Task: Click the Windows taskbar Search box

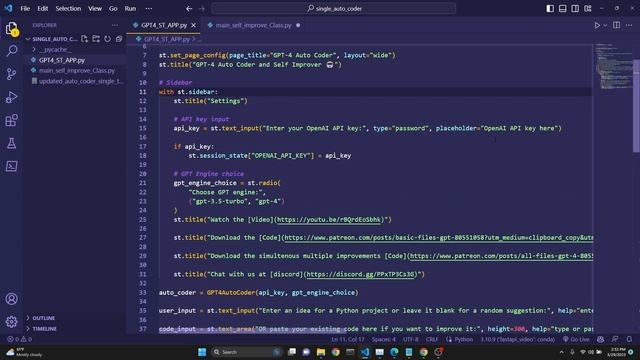Action: [247, 352]
